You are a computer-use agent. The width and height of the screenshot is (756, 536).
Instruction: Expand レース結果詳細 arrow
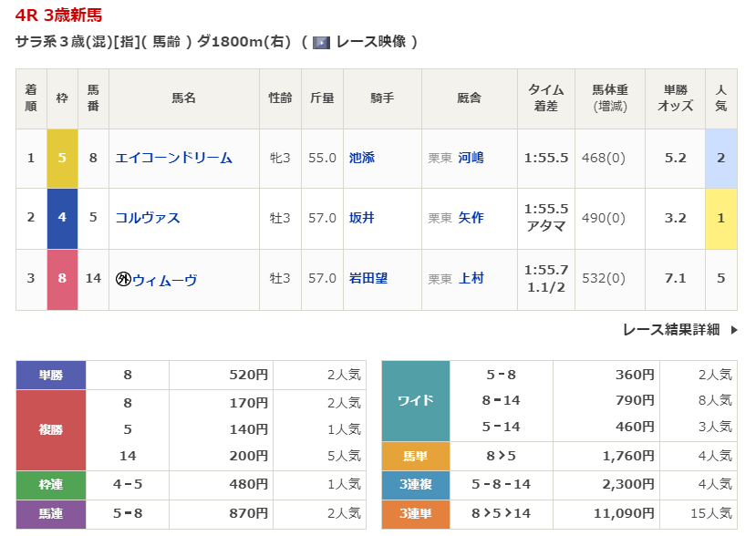click(x=735, y=330)
